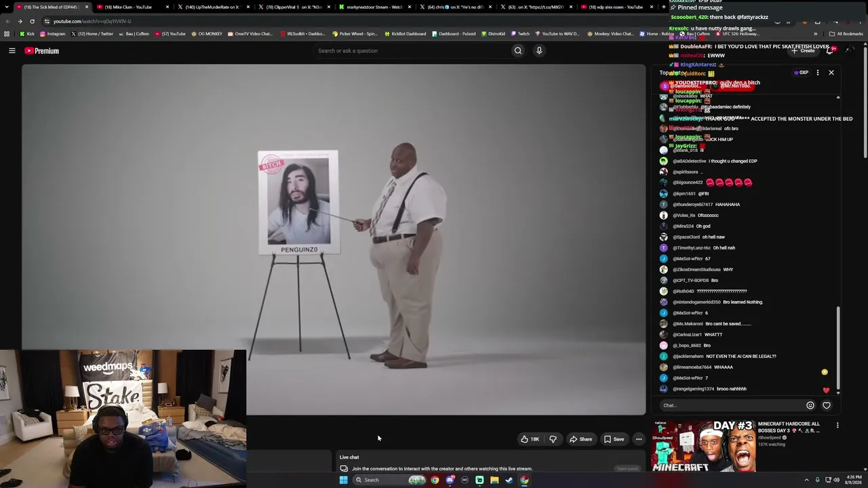The image size is (868, 488).
Task: Open the OG MONKEY bookmark
Action: click(207, 34)
